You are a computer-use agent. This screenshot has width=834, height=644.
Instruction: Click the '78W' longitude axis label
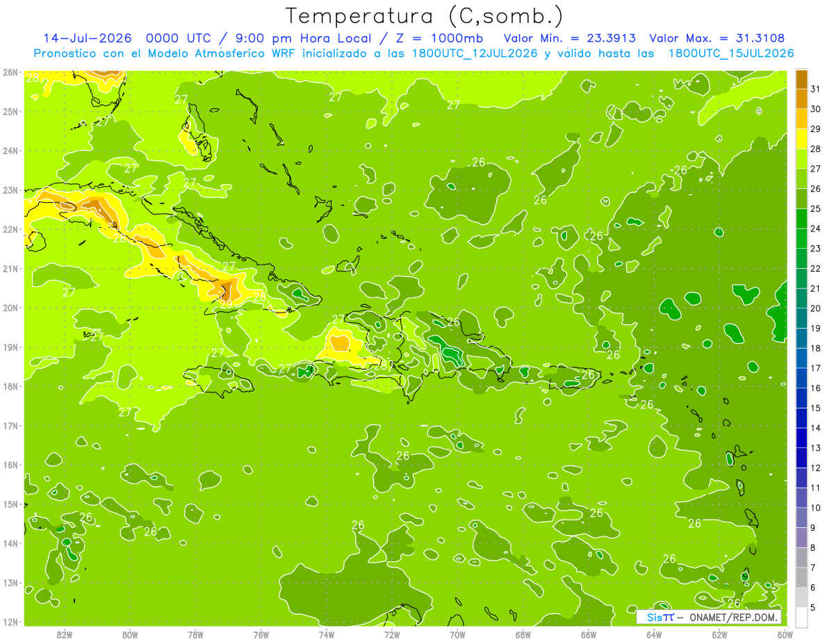(x=195, y=634)
